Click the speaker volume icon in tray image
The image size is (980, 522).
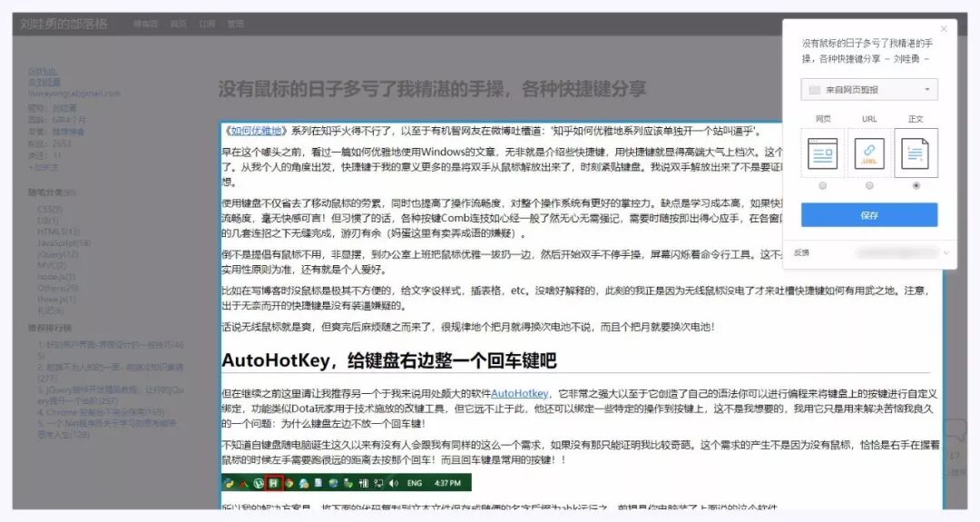pyautogui.click(x=393, y=483)
